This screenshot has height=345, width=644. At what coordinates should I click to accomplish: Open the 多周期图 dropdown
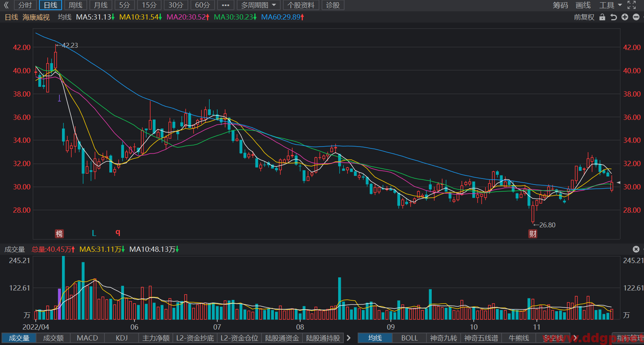pyautogui.click(x=259, y=5)
